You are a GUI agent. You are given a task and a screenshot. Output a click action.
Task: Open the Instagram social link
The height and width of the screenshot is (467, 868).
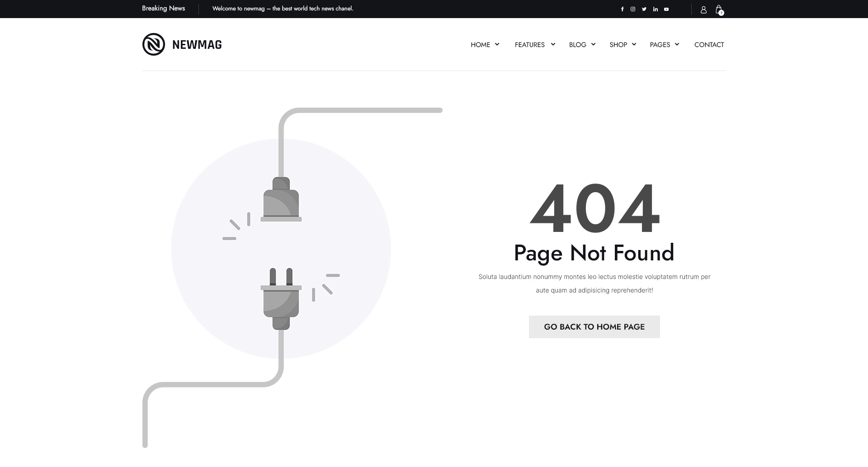pos(633,9)
